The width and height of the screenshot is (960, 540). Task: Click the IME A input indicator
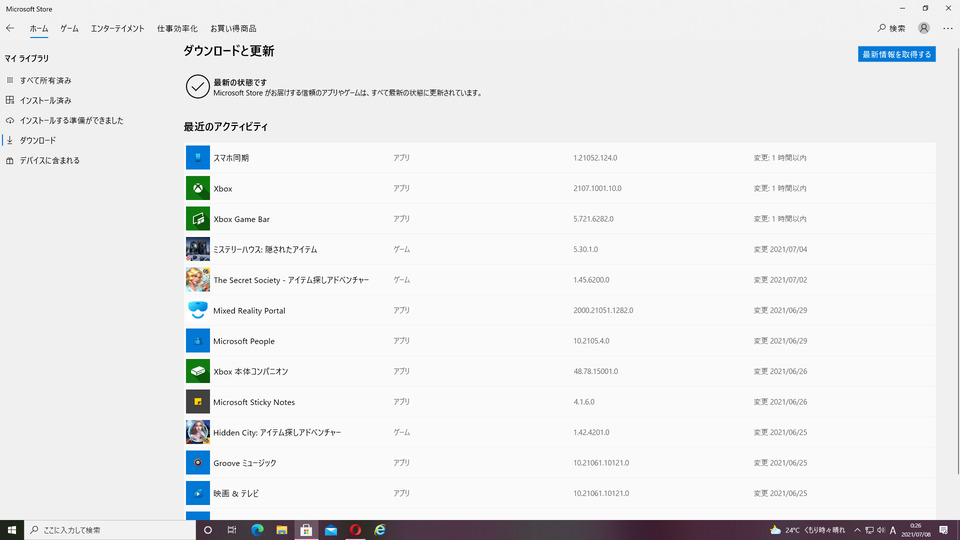(893, 530)
